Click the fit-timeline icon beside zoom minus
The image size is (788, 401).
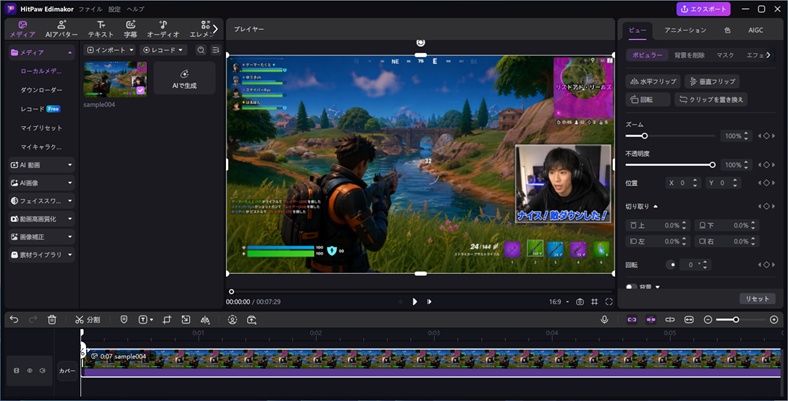tap(689, 320)
